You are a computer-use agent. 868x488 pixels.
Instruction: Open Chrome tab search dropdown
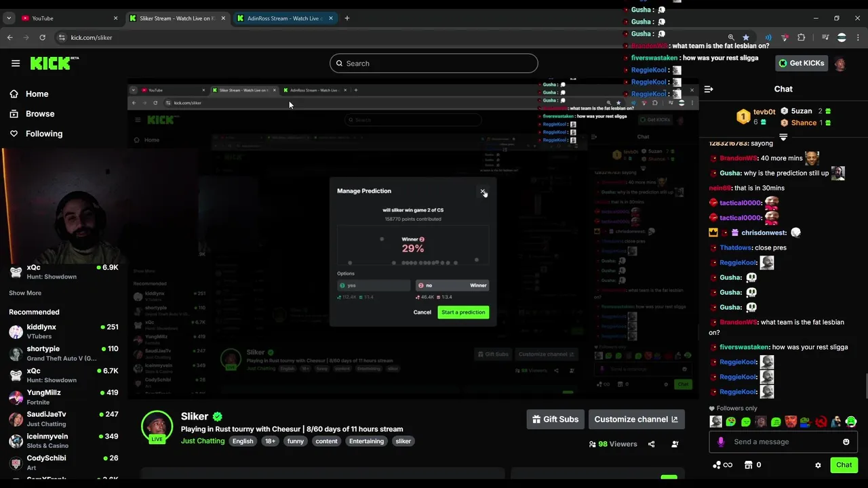point(9,18)
